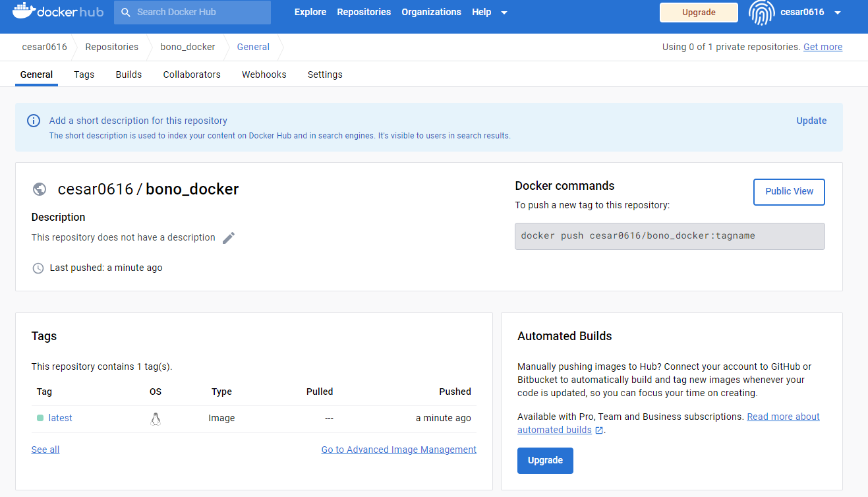
Task: Click the Update link to add a description
Action: (811, 121)
